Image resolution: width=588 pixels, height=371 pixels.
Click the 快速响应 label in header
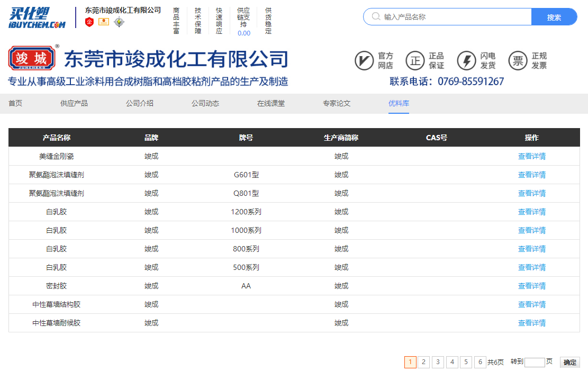[219, 21]
